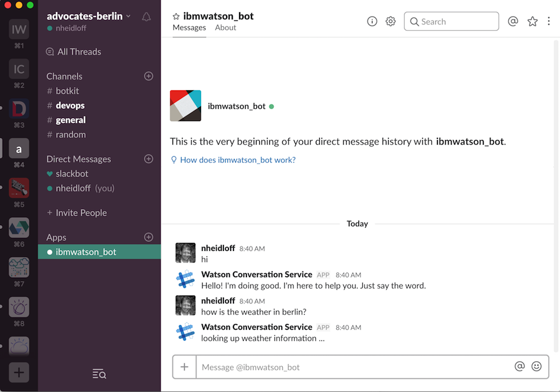Open the red D workspace icon
This screenshot has height=392, width=560.
19,109
